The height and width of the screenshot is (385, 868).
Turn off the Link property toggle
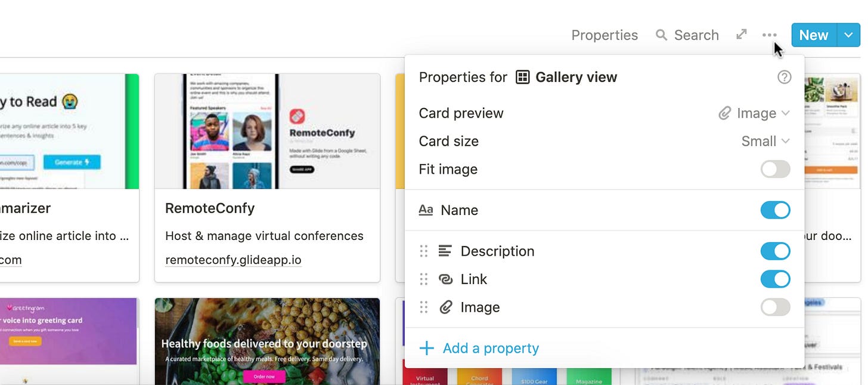click(x=776, y=279)
